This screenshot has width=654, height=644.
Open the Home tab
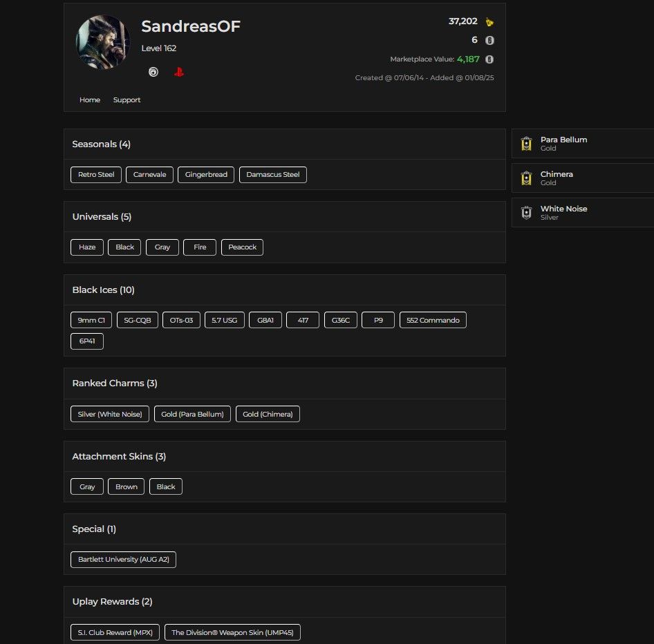point(90,100)
